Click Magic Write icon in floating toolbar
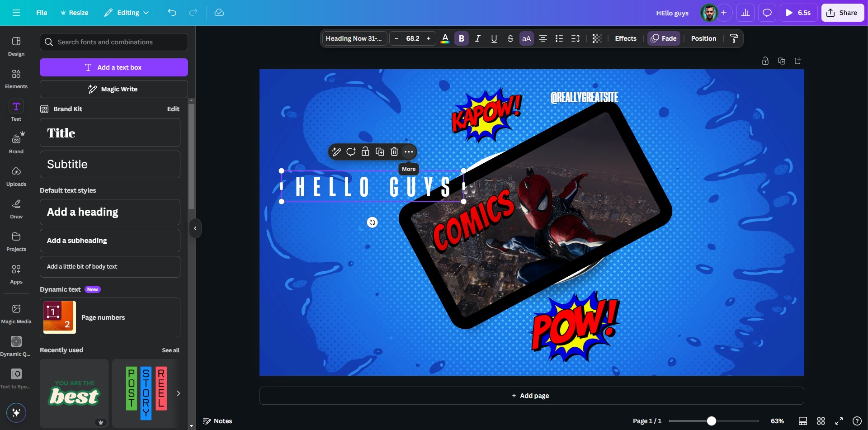Image resolution: width=868 pixels, height=430 pixels. click(x=336, y=152)
